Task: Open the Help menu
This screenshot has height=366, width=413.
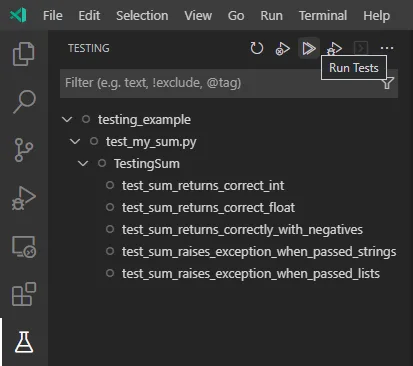Action: (376, 15)
